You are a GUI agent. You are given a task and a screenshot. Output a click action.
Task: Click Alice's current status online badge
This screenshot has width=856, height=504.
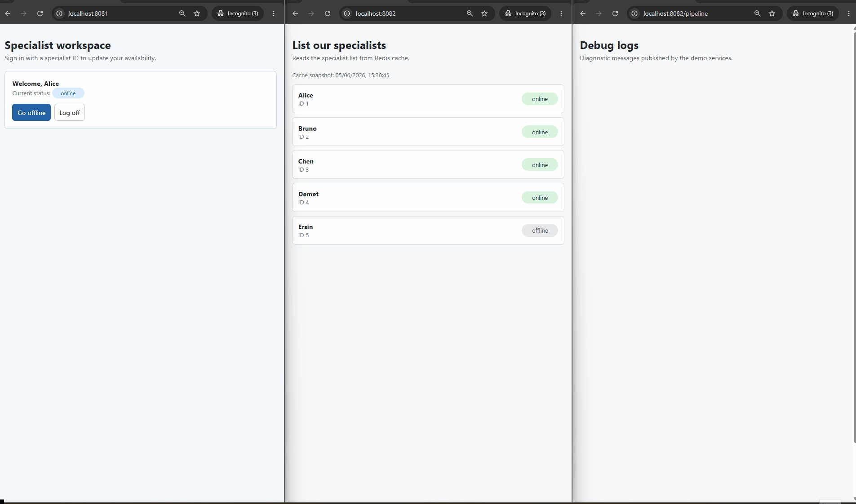click(68, 93)
